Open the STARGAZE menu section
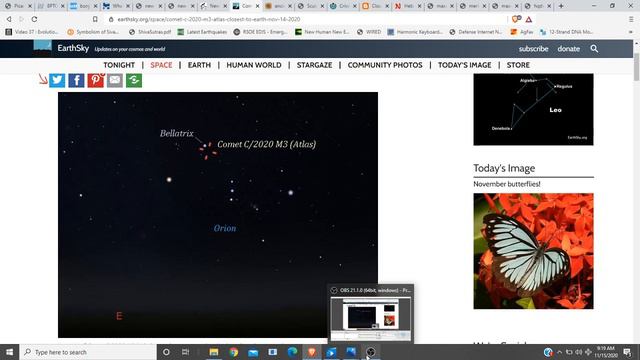This screenshot has height=360, width=640. 314,65
